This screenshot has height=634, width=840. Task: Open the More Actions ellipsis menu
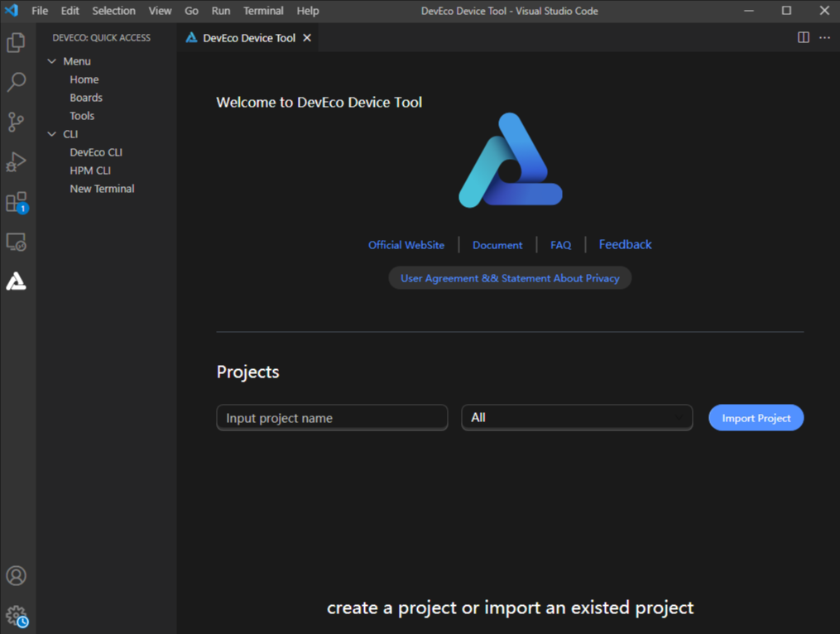click(825, 37)
